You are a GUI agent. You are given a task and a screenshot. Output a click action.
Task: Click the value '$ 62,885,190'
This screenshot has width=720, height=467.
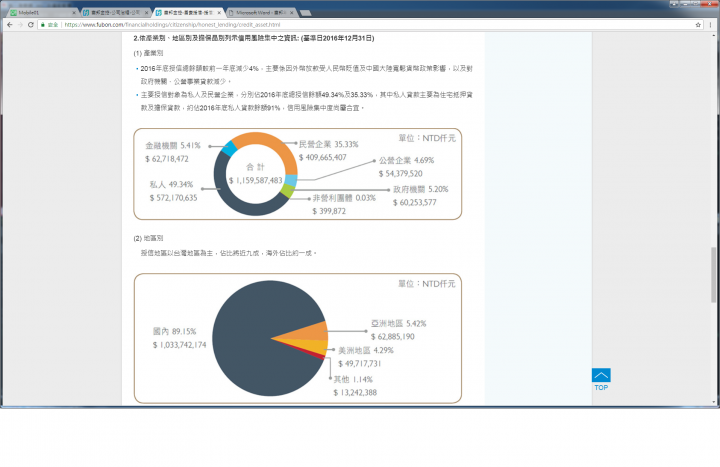393,337
